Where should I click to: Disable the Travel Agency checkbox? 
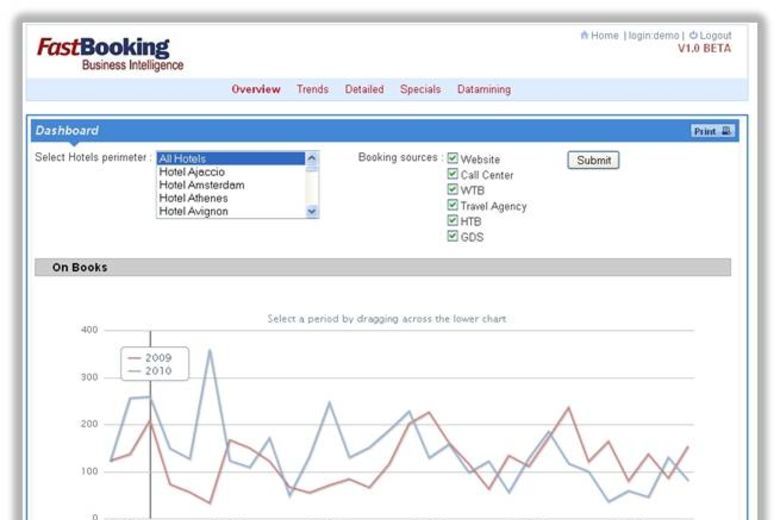point(452,205)
